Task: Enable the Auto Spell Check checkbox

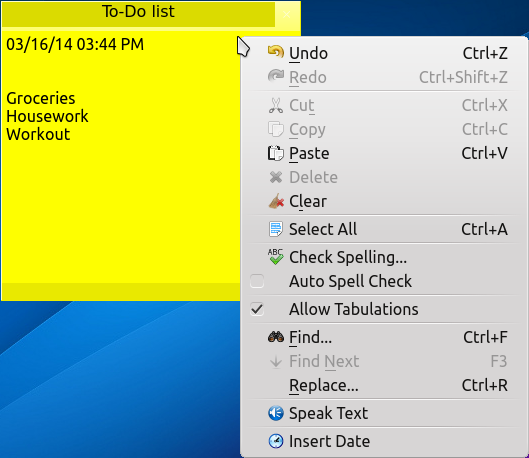Action: coord(257,281)
